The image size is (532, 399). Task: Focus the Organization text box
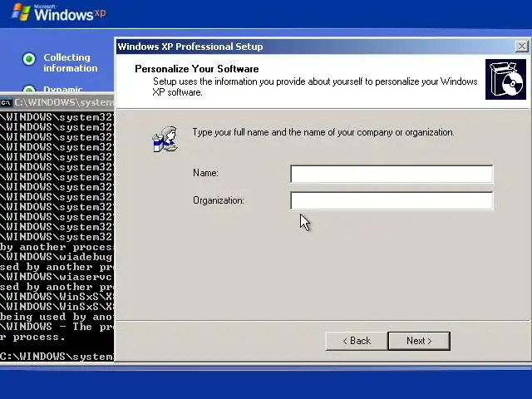pyautogui.click(x=392, y=200)
